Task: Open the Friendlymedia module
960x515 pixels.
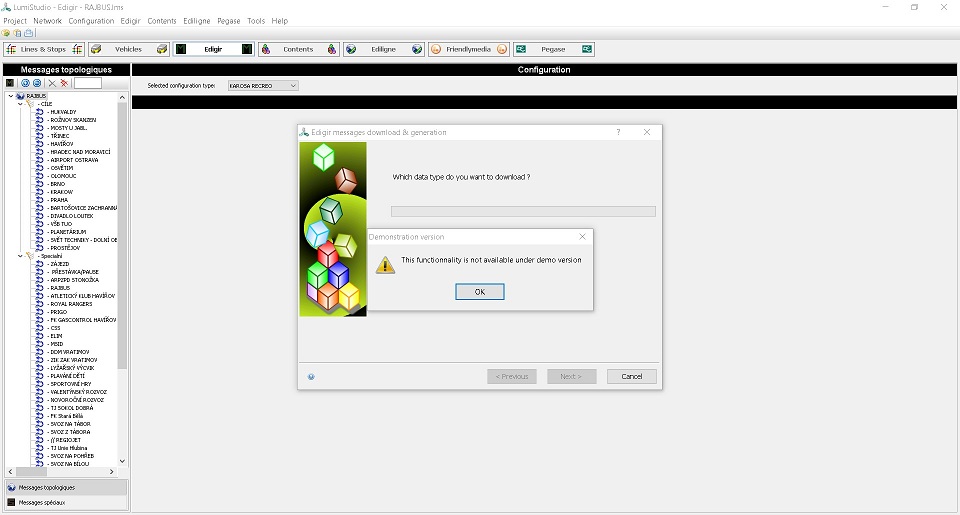Action: click(468, 49)
